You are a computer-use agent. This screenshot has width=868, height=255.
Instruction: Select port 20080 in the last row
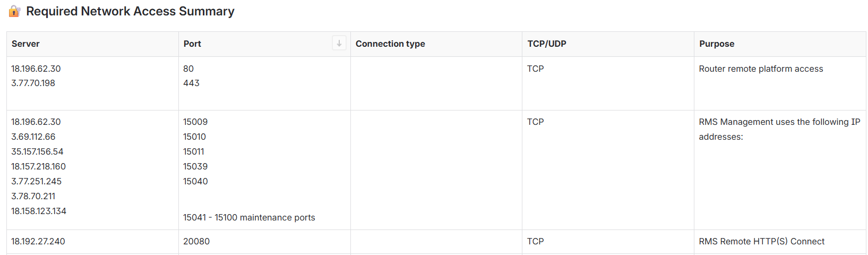click(196, 241)
